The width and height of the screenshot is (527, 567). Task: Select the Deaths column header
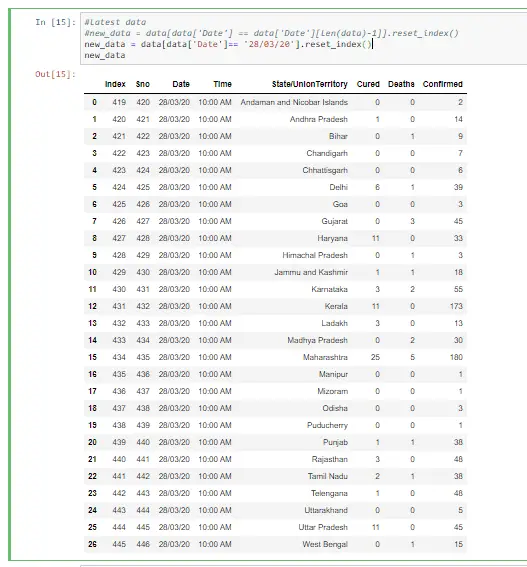(x=401, y=84)
